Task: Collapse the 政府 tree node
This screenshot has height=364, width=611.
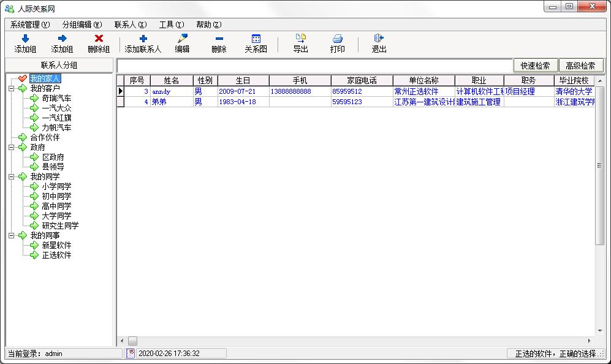Action: pos(11,147)
